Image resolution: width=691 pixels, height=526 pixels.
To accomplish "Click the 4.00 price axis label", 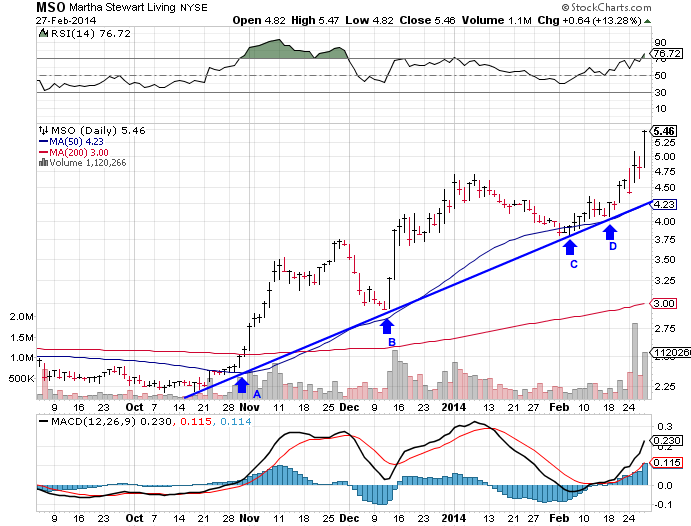I will pyautogui.click(x=665, y=222).
